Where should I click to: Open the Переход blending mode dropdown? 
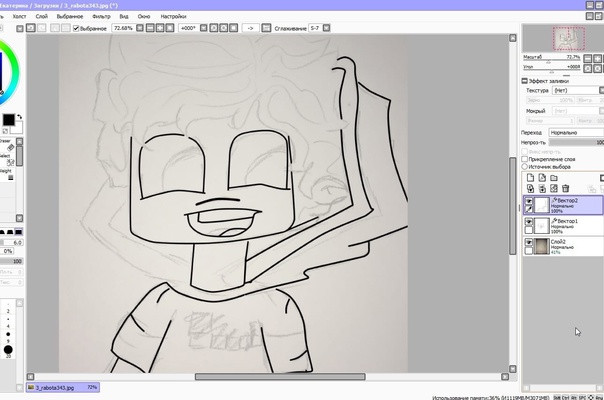click(x=574, y=132)
